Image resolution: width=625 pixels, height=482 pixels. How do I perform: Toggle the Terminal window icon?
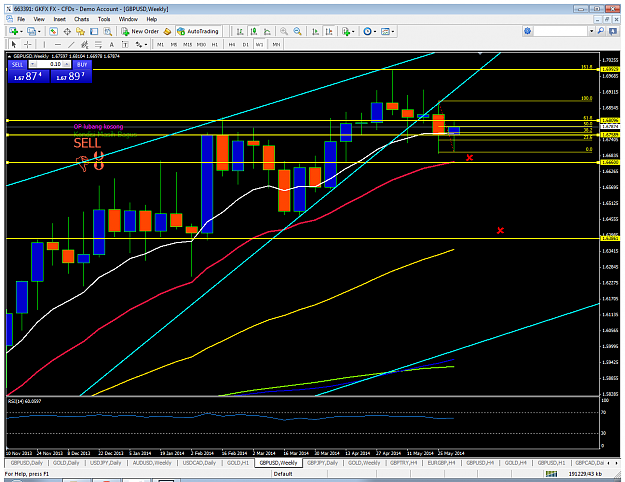tap(94, 31)
